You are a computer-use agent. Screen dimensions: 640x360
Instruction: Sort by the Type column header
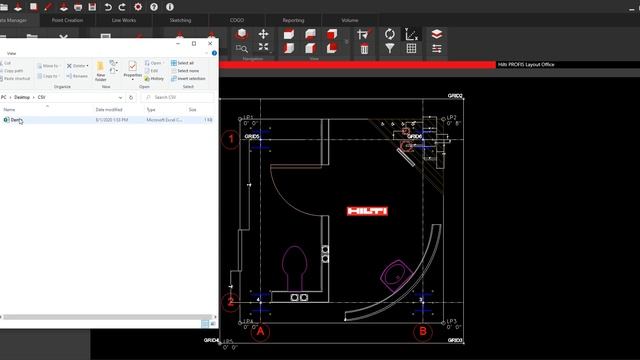(x=151, y=110)
